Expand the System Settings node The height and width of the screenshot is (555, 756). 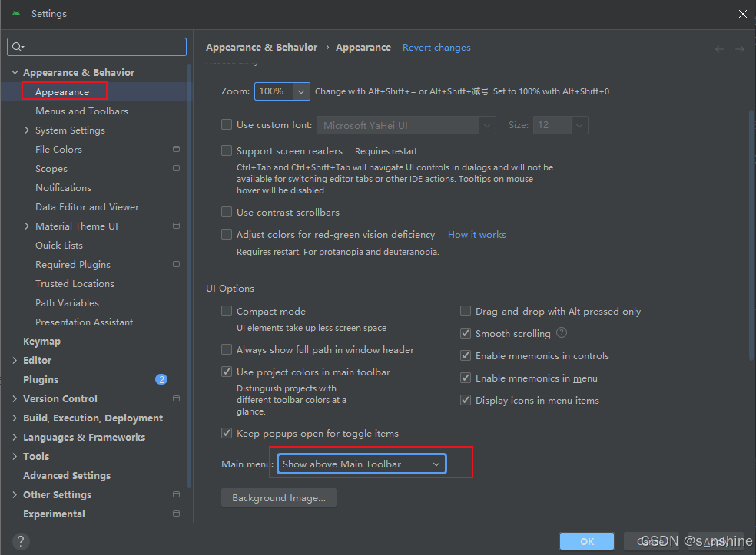click(27, 130)
